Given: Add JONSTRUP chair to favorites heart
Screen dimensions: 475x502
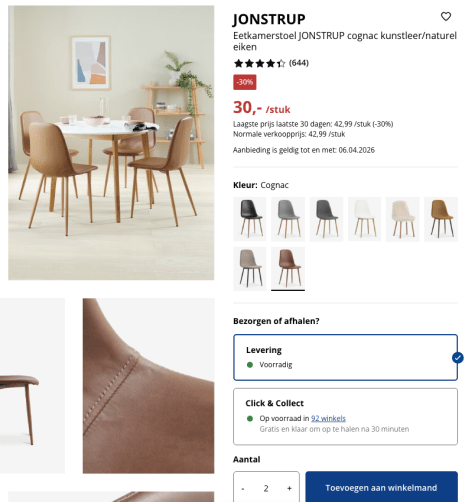Looking at the screenshot, I should click(446, 16).
